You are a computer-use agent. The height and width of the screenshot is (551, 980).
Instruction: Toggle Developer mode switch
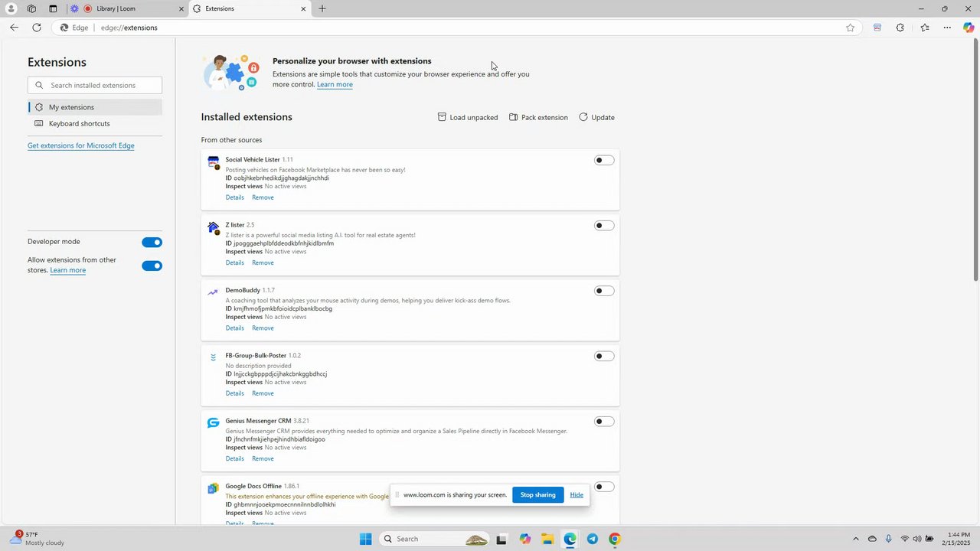click(x=152, y=243)
